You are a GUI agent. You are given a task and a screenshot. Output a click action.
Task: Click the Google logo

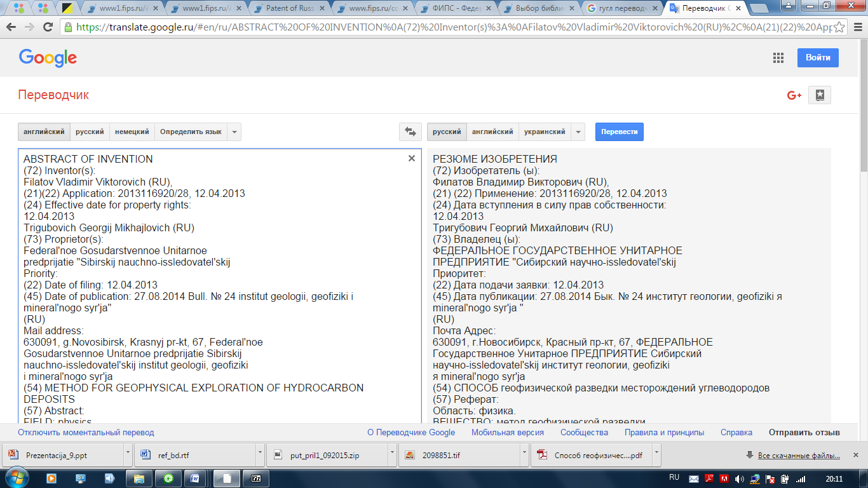[x=48, y=58]
